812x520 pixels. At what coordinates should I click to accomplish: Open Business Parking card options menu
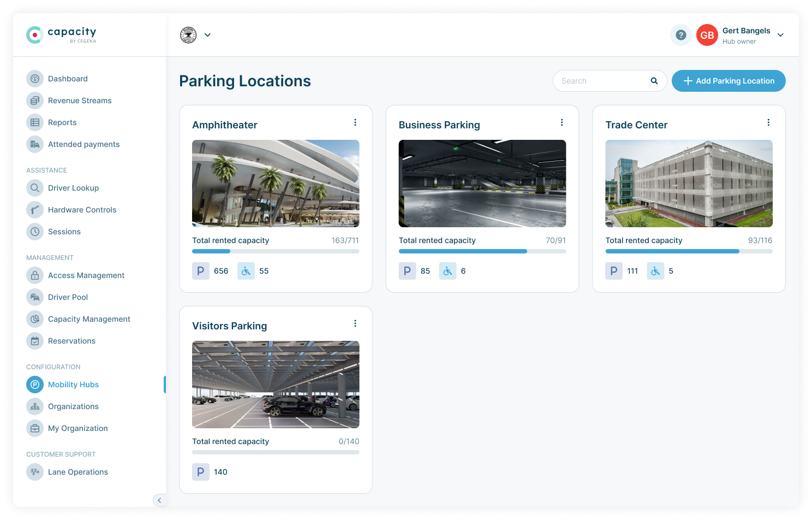(x=562, y=122)
